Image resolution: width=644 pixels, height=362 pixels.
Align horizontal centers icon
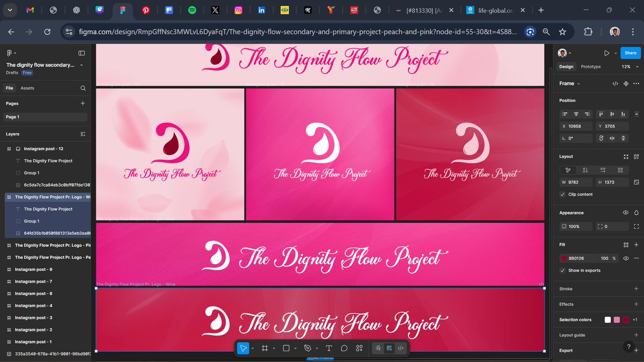(576, 114)
